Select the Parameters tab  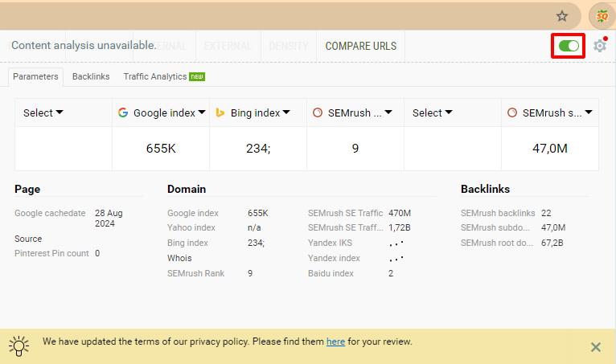pos(35,77)
